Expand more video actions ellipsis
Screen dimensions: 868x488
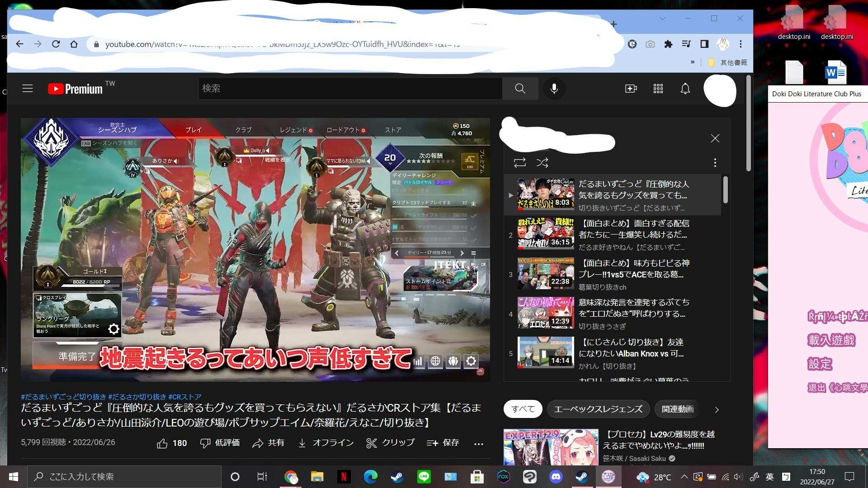click(479, 444)
